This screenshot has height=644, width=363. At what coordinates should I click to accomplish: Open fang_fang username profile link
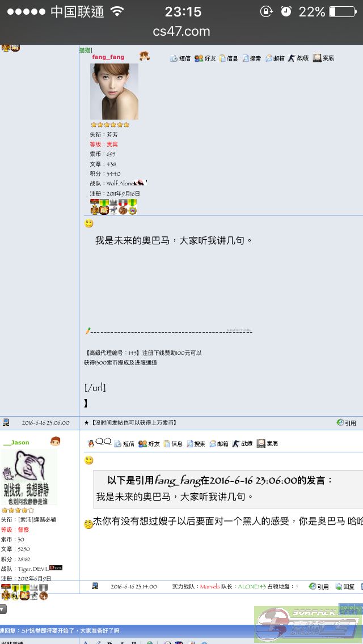(x=108, y=57)
